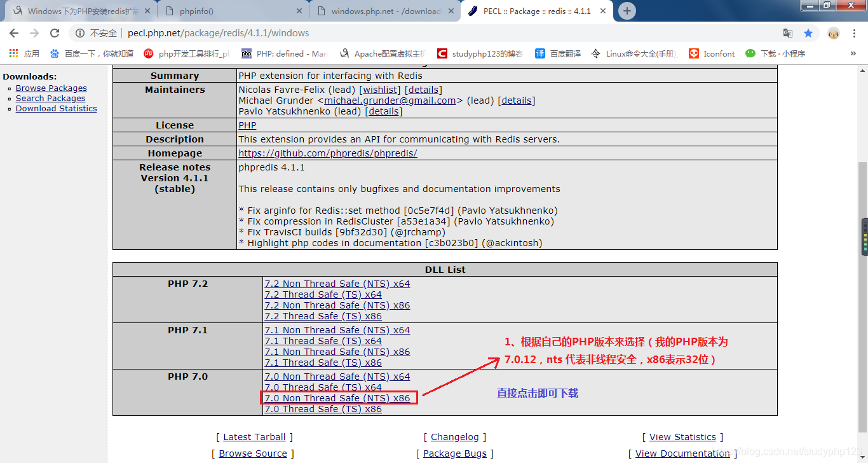Open the Apps bookmark shortcut
This screenshot has height=463, width=868.
pos(24,53)
